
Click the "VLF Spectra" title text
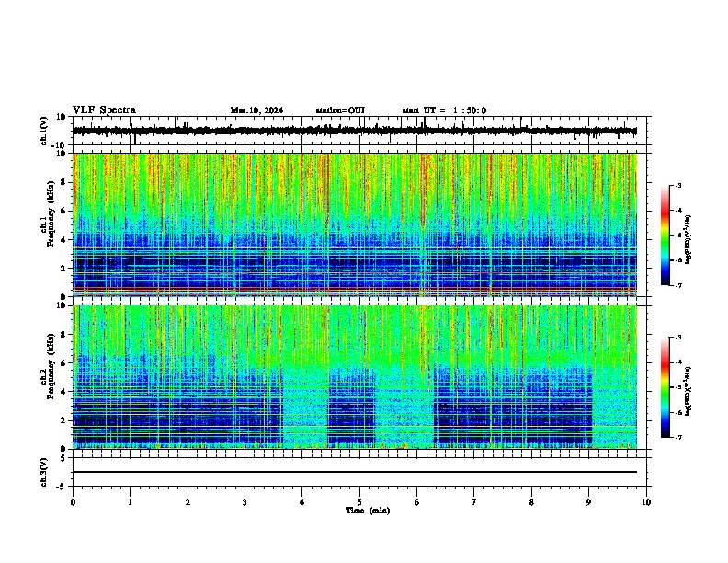point(104,110)
